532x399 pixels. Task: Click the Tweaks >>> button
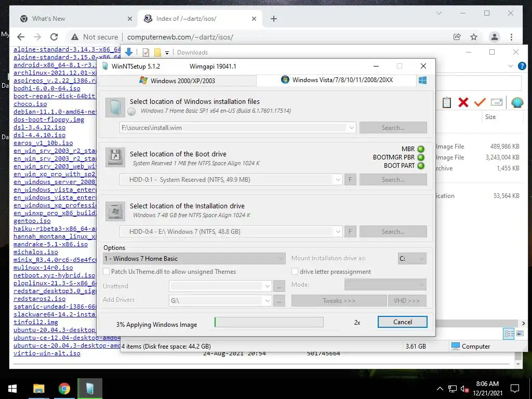[x=339, y=301]
